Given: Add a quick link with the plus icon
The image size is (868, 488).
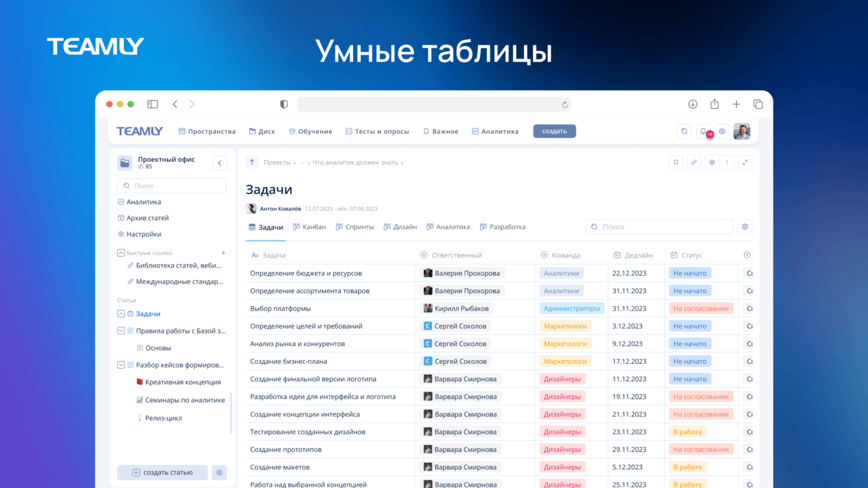Looking at the screenshot, I should 223,253.
